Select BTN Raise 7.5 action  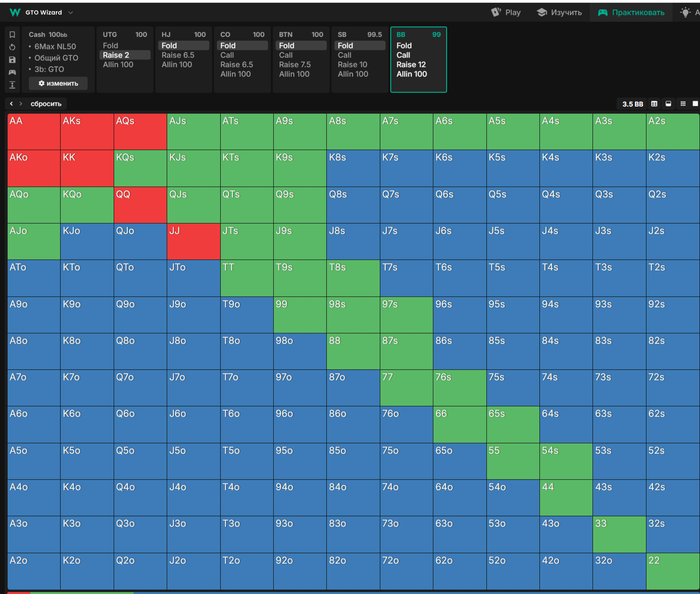click(295, 65)
